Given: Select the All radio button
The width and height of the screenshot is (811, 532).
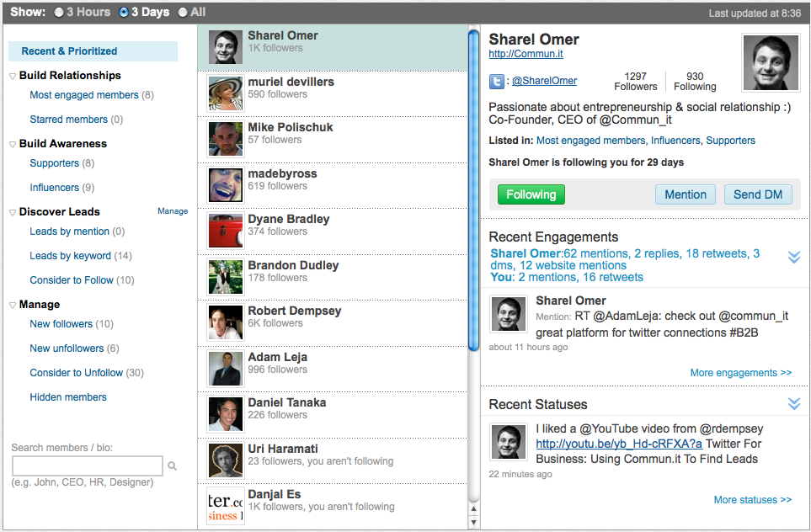Looking at the screenshot, I should click(183, 12).
